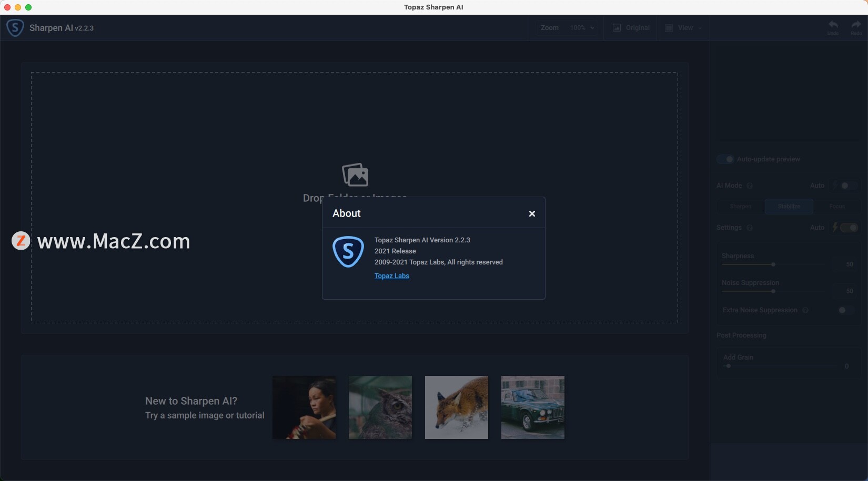Click the yellow macOS minimize button
This screenshot has height=481, width=868.
(18, 7)
